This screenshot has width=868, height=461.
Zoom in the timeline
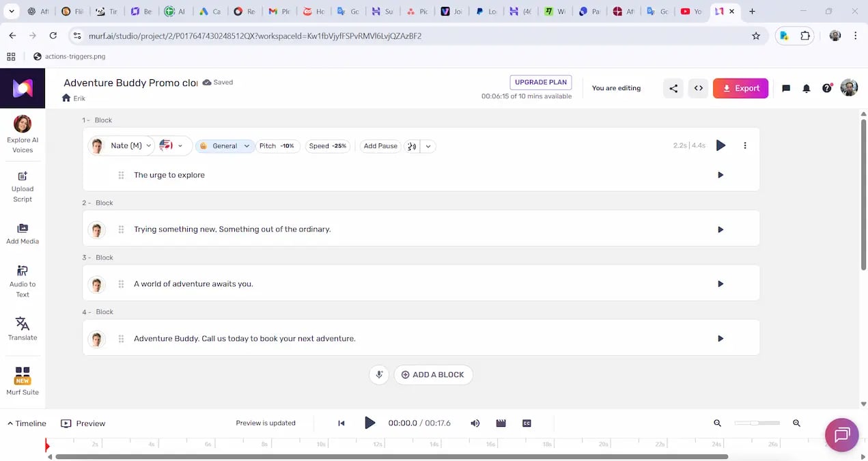[796, 423]
